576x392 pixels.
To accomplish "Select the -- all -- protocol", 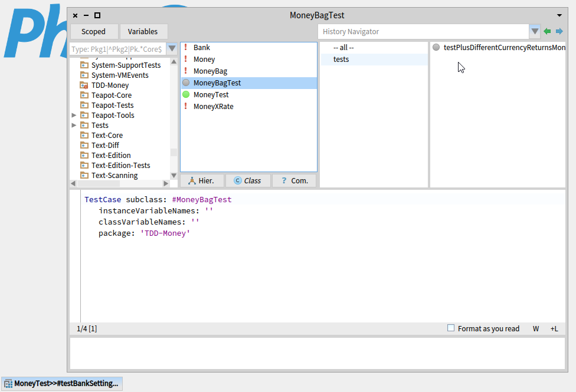I will pyautogui.click(x=374, y=47).
